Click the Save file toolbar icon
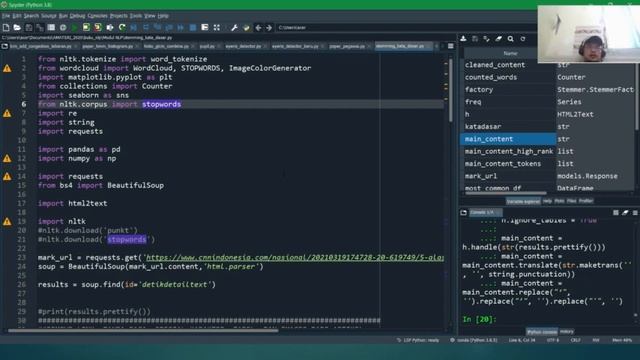 coord(29,27)
